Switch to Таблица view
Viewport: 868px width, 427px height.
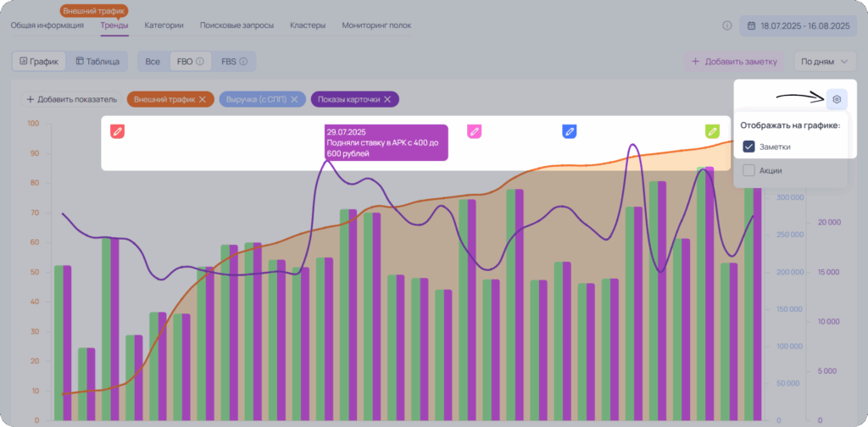(x=97, y=61)
